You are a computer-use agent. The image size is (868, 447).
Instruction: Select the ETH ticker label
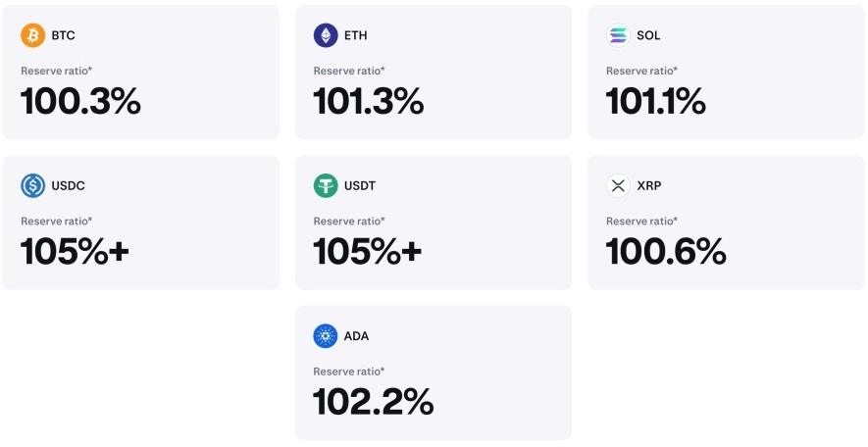[x=355, y=35]
